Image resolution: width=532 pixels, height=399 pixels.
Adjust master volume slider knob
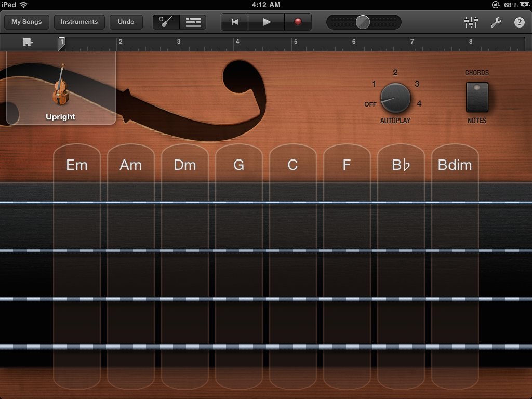point(363,22)
